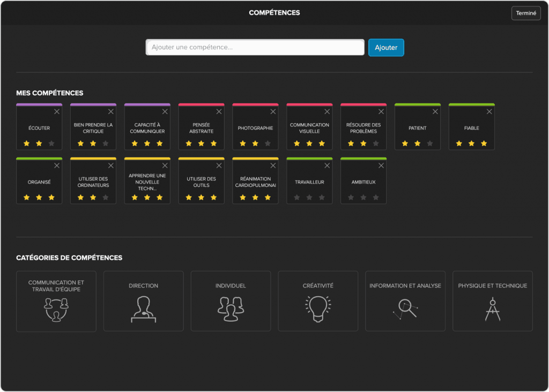
Task: Give Ambitieux a two-star rating
Action: coord(363,198)
